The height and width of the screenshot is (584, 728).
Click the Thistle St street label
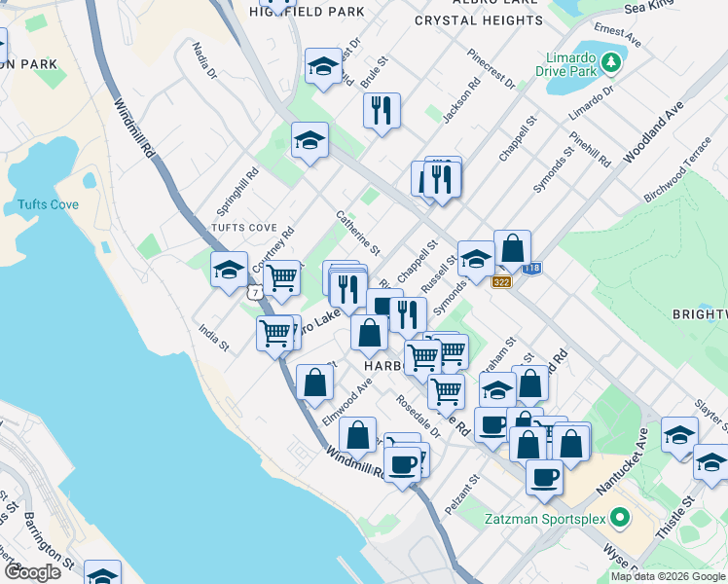675,518
